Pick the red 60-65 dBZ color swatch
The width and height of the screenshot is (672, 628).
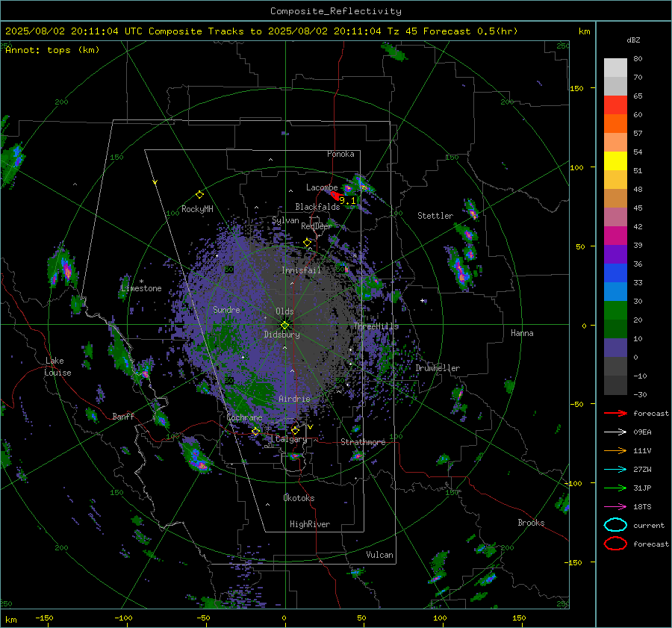pyautogui.click(x=615, y=105)
